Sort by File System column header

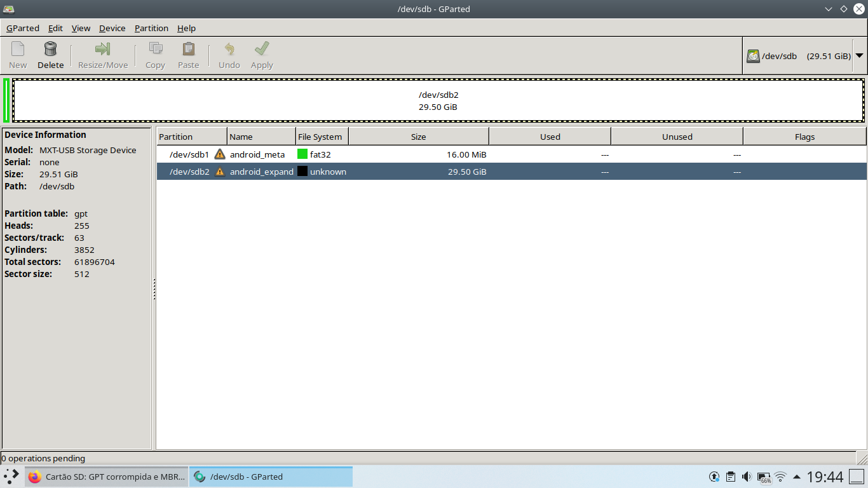pyautogui.click(x=322, y=137)
